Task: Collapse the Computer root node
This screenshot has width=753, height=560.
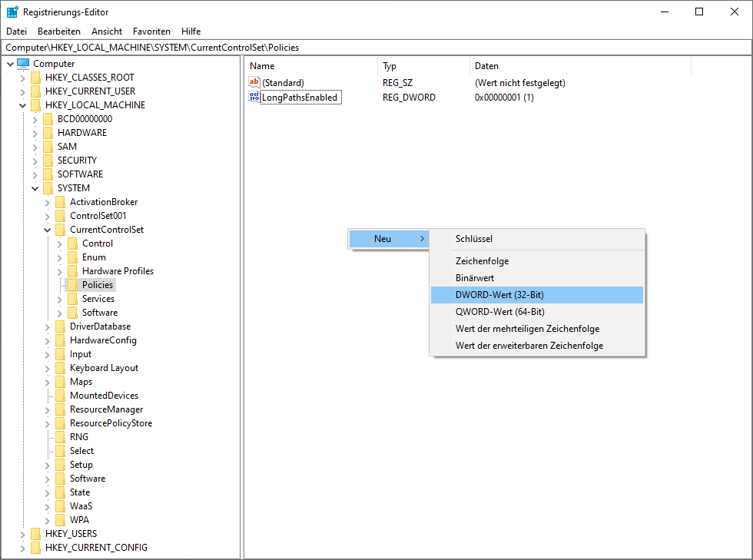Action: [x=10, y=64]
